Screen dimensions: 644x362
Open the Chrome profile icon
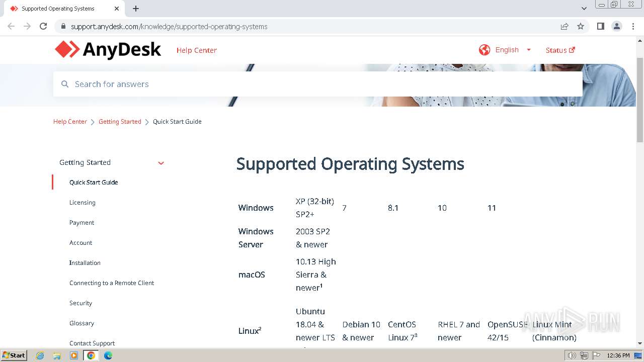(x=617, y=26)
